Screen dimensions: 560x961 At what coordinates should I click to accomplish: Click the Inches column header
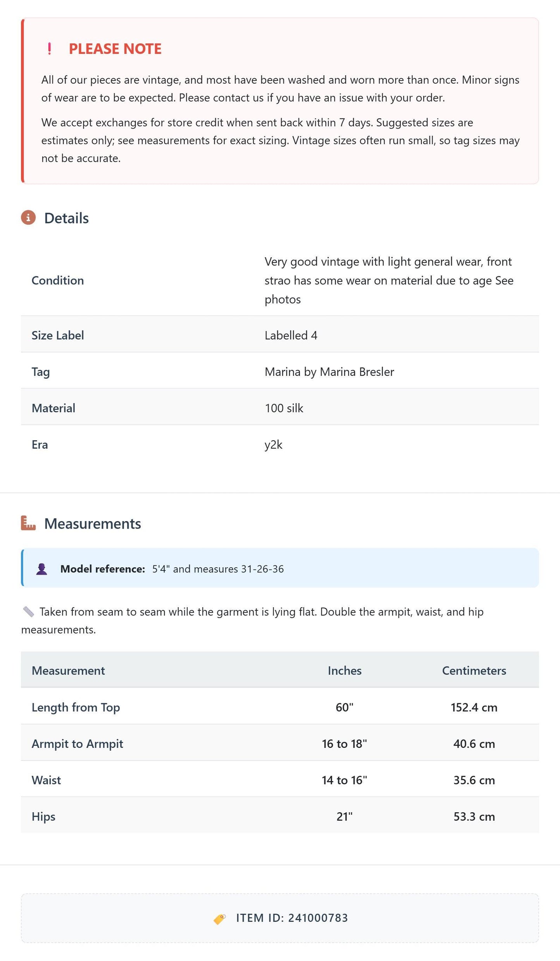(345, 670)
